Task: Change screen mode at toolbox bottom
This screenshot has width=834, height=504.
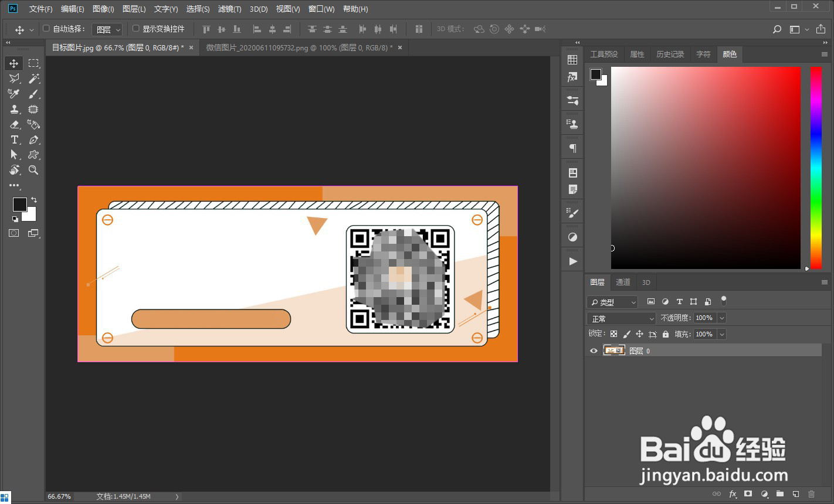Action: tap(33, 233)
